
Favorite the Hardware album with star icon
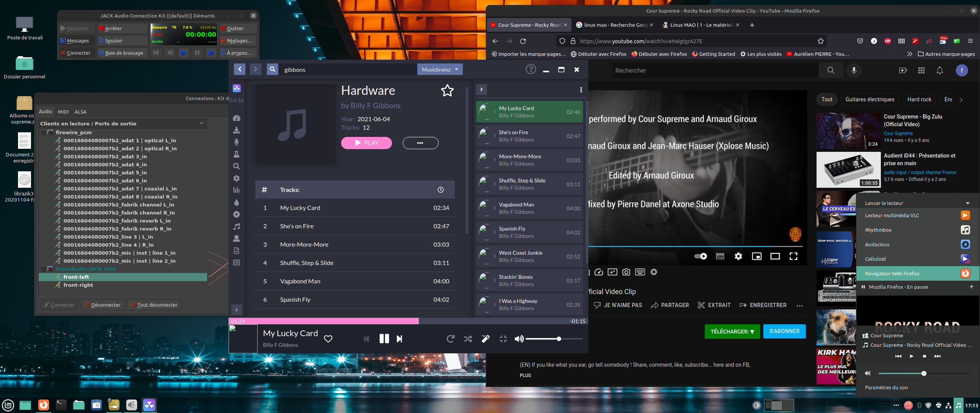tap(447, 91)
